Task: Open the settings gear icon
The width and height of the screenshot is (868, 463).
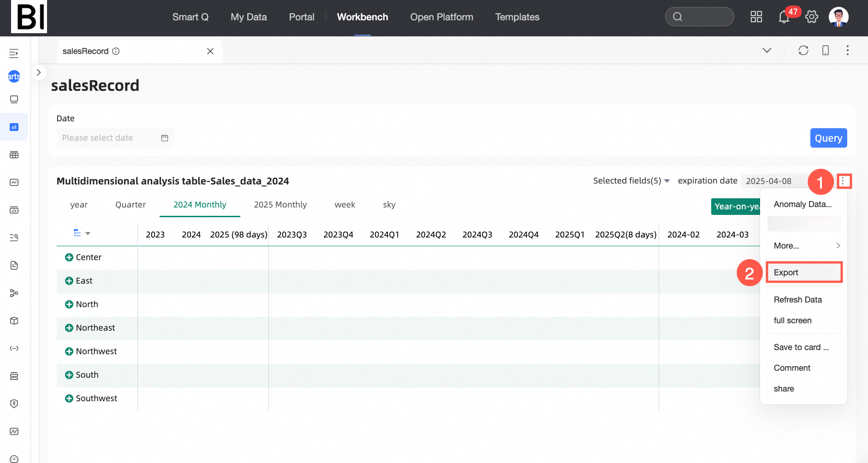Action: pyautogui.click(x=811, y=17)
